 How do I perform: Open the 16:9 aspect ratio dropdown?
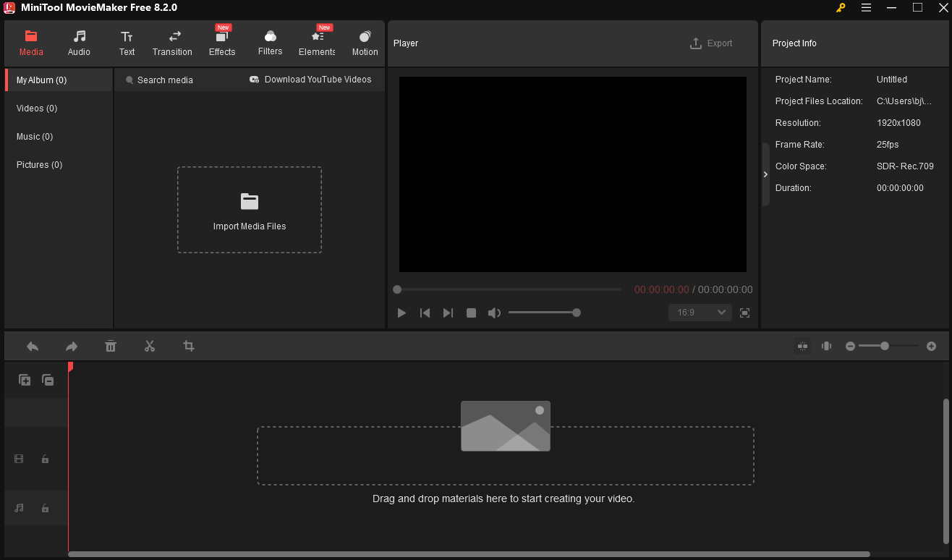click(700, 313)
